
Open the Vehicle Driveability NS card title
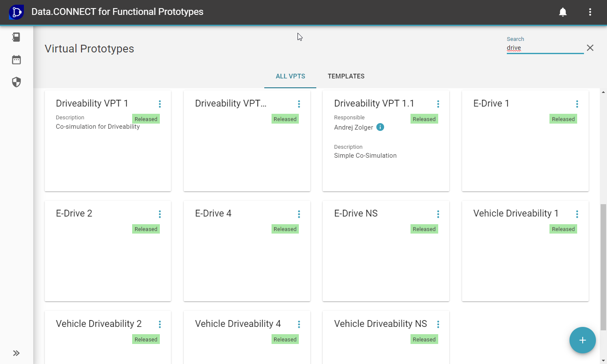click(381, 324)
